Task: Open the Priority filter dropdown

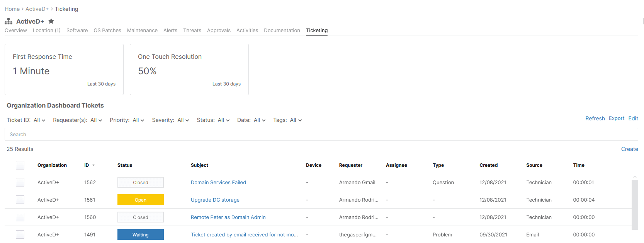Action: (x=138, y=120)
